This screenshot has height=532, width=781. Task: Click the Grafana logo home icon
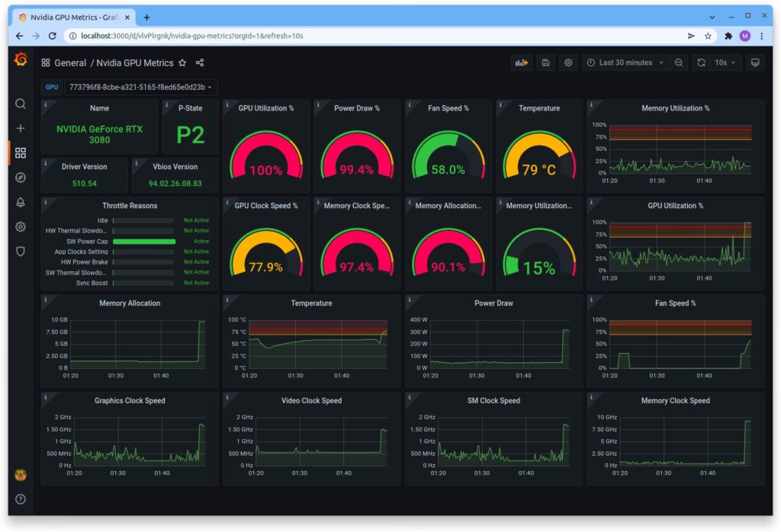[21, 59]
